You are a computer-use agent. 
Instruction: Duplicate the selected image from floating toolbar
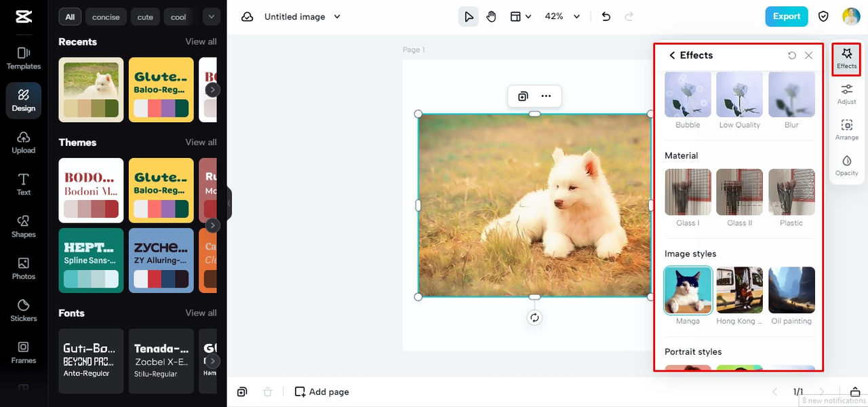pos(523,96)
